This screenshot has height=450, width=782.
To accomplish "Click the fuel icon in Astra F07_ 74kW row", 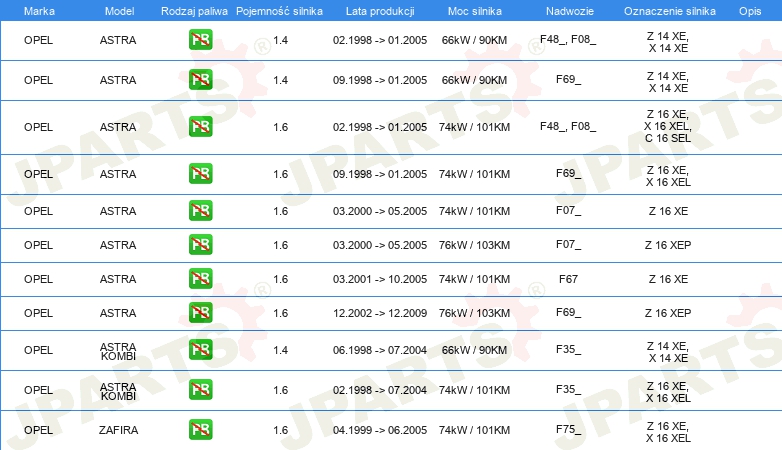I will point(200,211).
